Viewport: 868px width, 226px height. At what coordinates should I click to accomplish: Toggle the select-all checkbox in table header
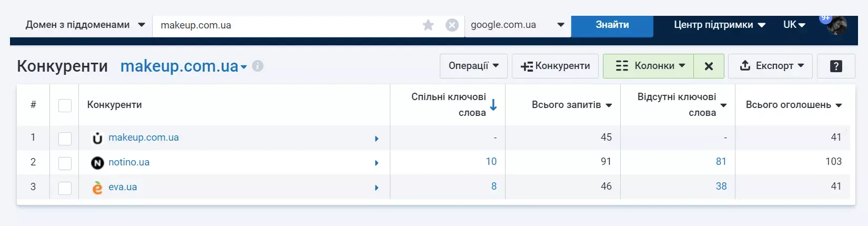pos(65,105)
